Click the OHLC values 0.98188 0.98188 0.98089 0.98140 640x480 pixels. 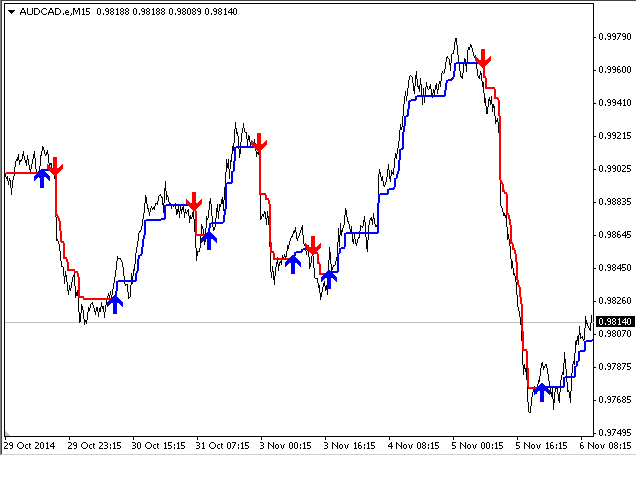point(167,12)
